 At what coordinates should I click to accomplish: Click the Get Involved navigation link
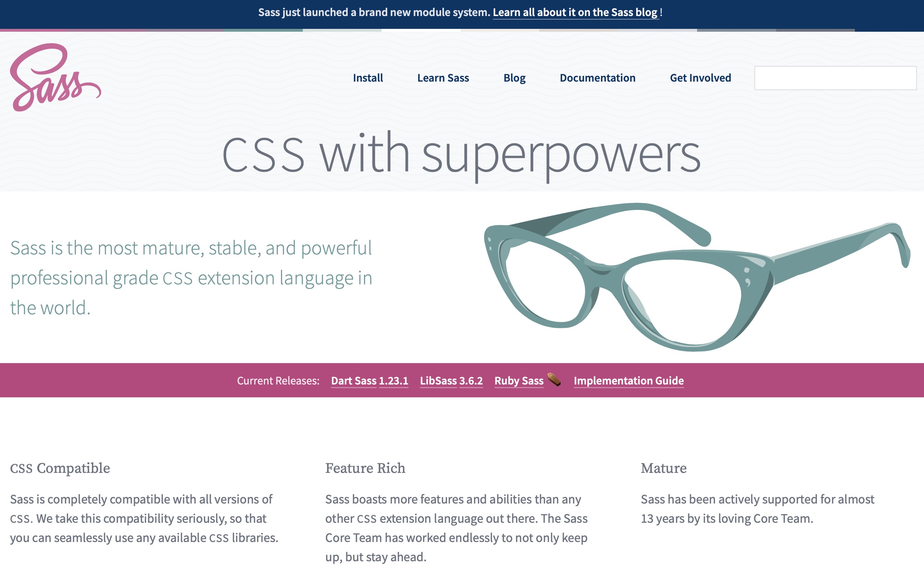click(x=701, y=77)
